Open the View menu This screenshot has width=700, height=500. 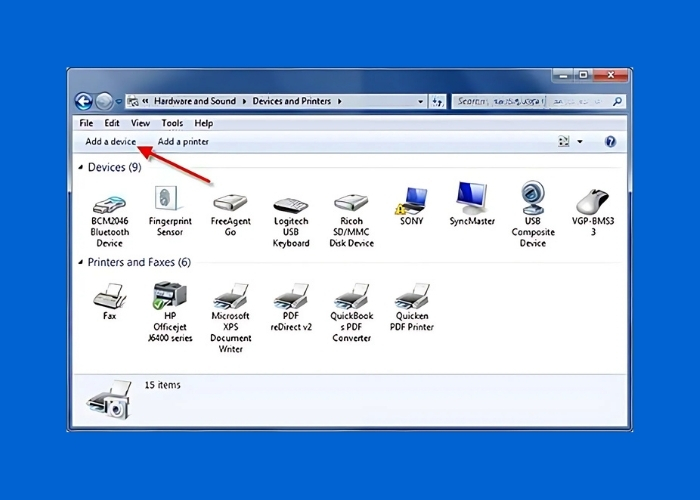coord(140,123)
